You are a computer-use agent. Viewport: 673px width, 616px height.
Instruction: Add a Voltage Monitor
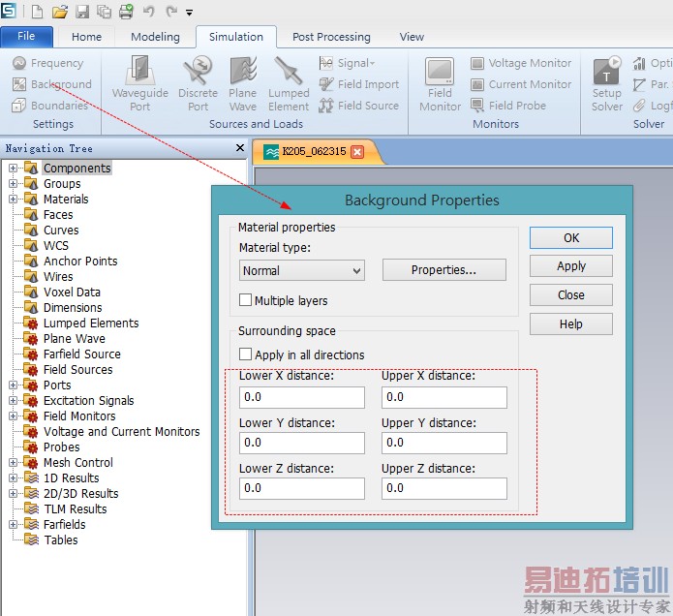[x=521, y=63]
